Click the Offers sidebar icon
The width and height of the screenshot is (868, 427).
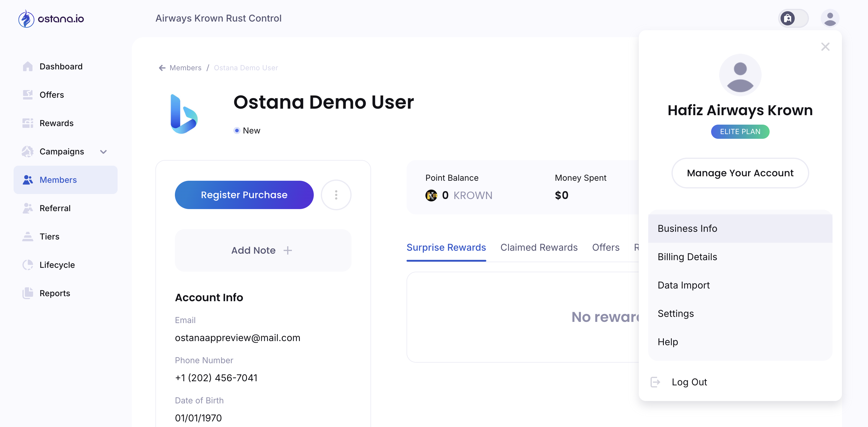click(x=28, y=94)
